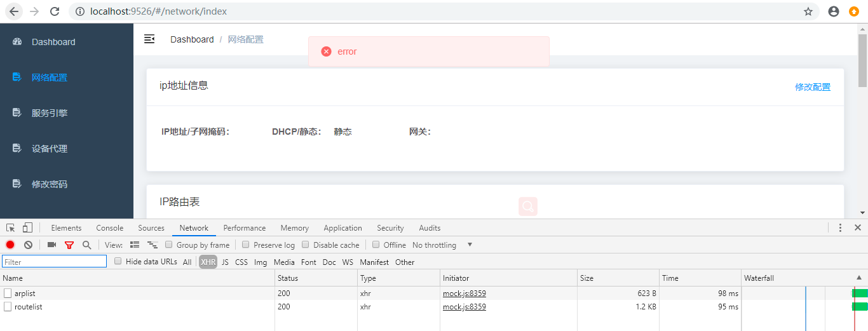Open the 设备代理 sidebar menu item

pyautogui.click(x=67, y=149)
